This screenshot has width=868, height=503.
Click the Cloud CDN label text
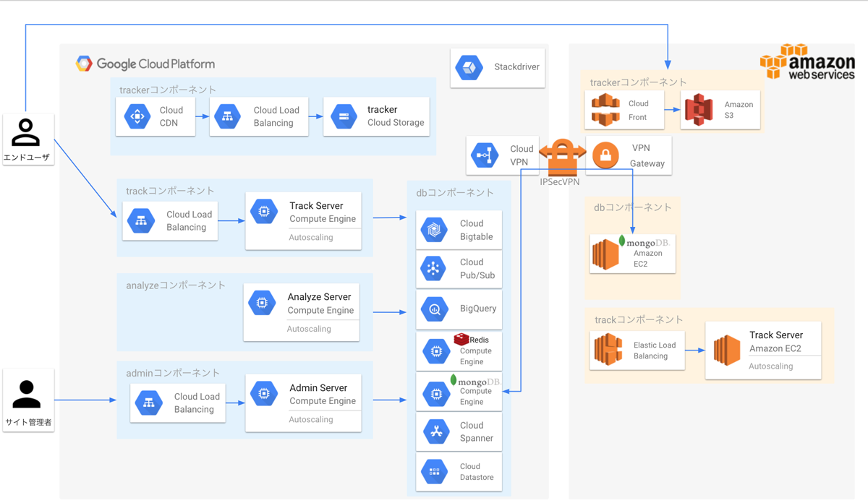(x=171, y=116)
